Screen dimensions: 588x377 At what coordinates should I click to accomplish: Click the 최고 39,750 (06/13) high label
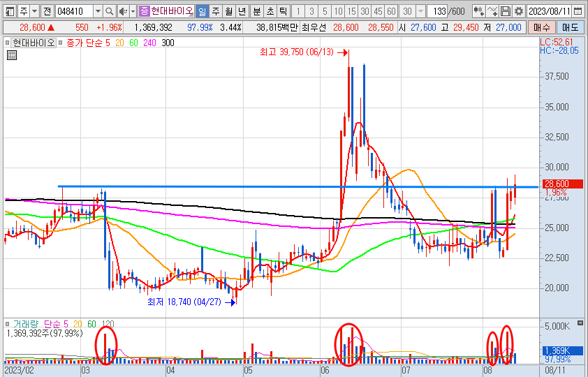[297, 52]
